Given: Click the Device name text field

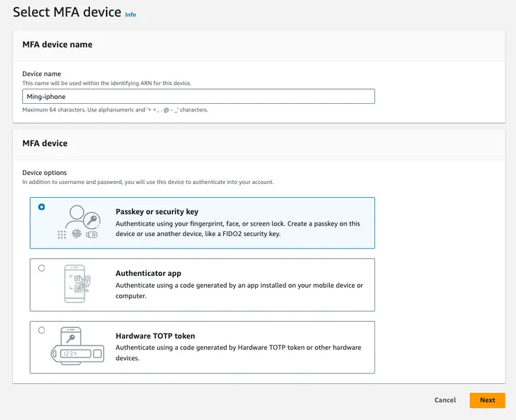Looking at the screenshot, I should coord(199,97).
